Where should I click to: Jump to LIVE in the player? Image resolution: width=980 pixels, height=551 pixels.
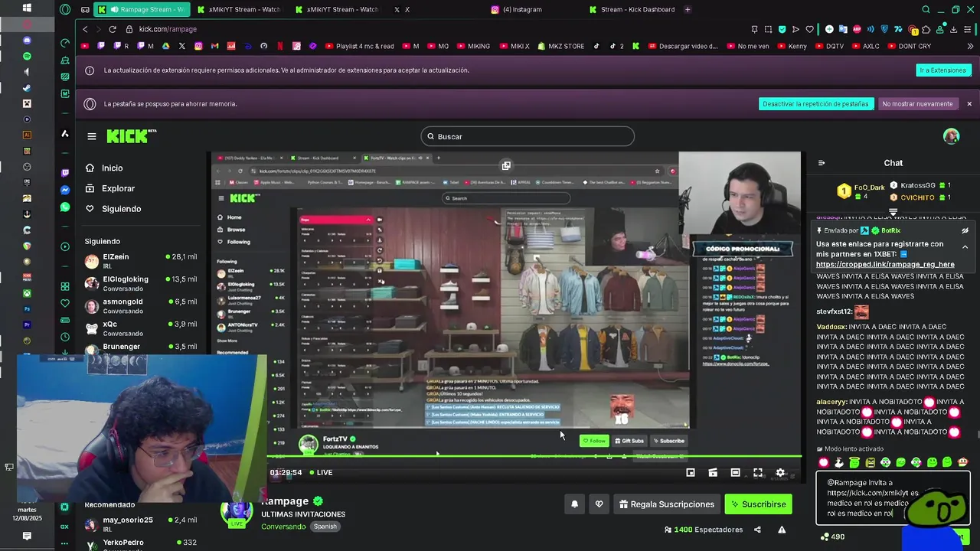pos(321,473)
